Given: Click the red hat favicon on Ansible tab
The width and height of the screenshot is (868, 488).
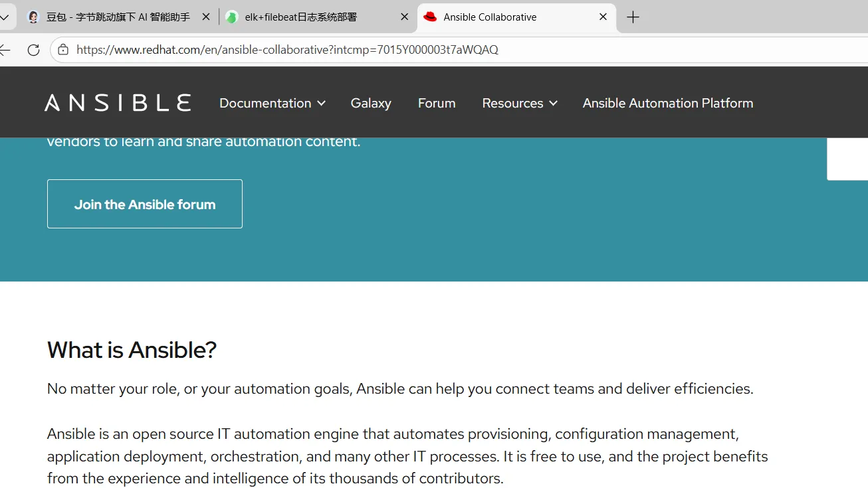Looking at the screenshot, I should coord(431,17).
